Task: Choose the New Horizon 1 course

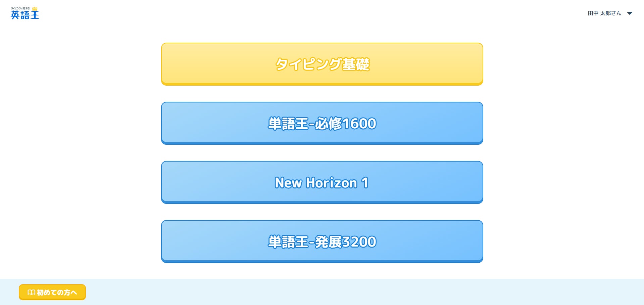Action: pos(322,182)
